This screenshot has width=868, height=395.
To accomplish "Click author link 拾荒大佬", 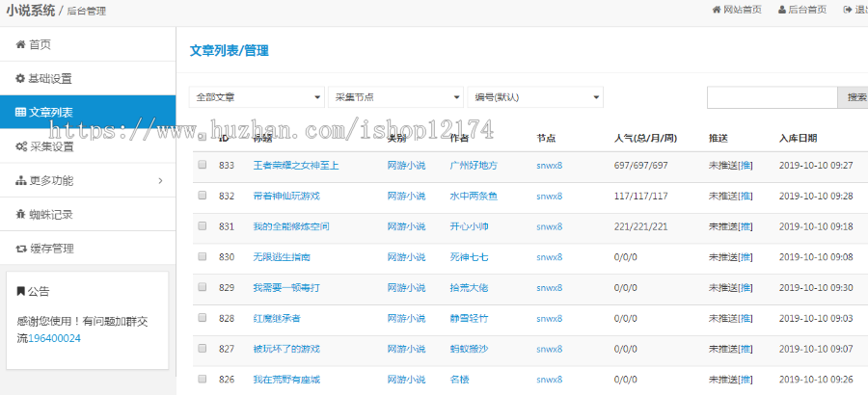I will pyautogui.click(x=469, y=288).
